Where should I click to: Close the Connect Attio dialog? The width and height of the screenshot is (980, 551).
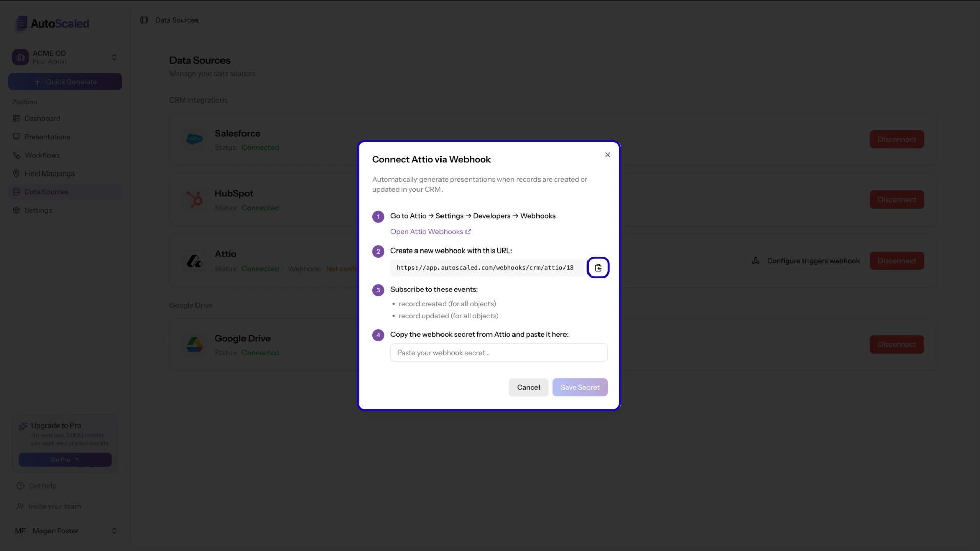click(x=607, y=155)
